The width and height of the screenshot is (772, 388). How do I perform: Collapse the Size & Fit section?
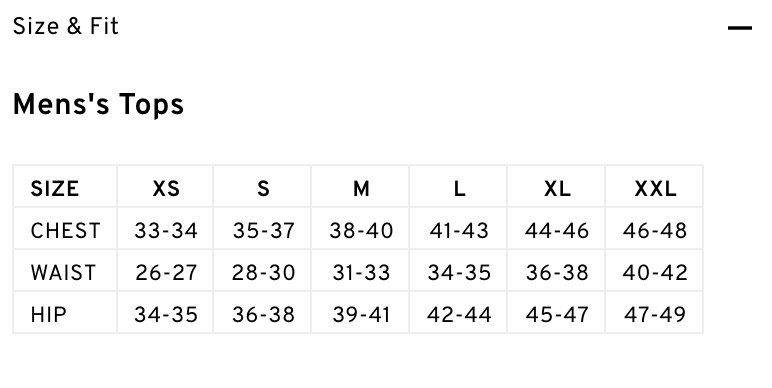pos(740,28)
